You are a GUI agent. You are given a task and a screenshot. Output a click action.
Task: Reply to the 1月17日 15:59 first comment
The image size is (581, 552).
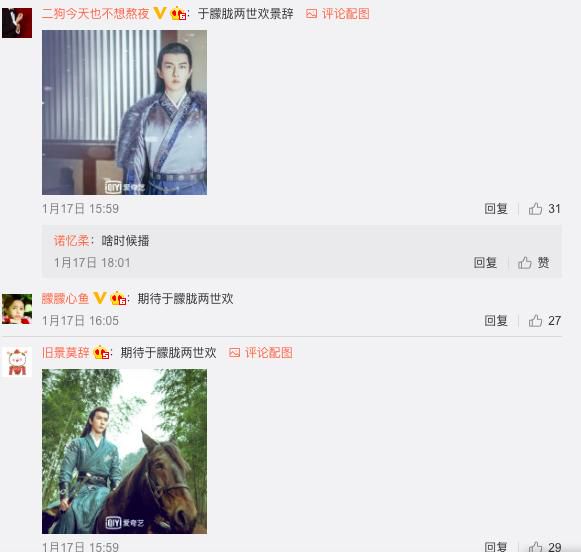click(x=496, y=209)
